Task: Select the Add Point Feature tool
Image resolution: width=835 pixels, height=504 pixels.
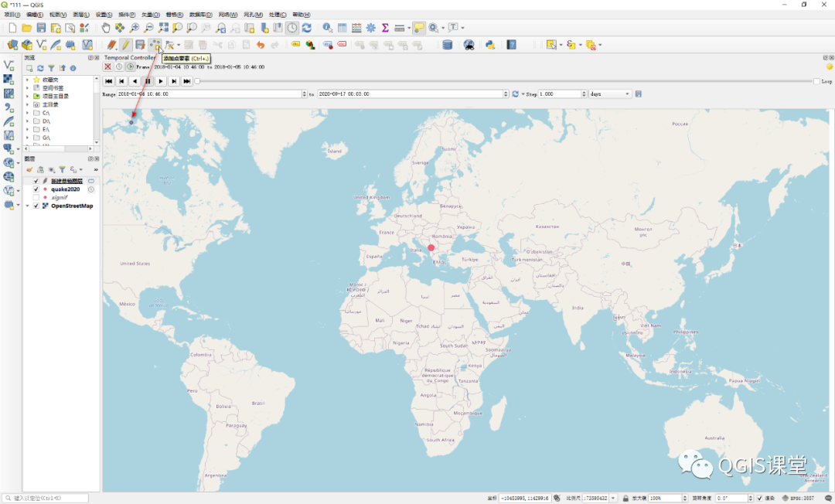Action: coord(155,45)
